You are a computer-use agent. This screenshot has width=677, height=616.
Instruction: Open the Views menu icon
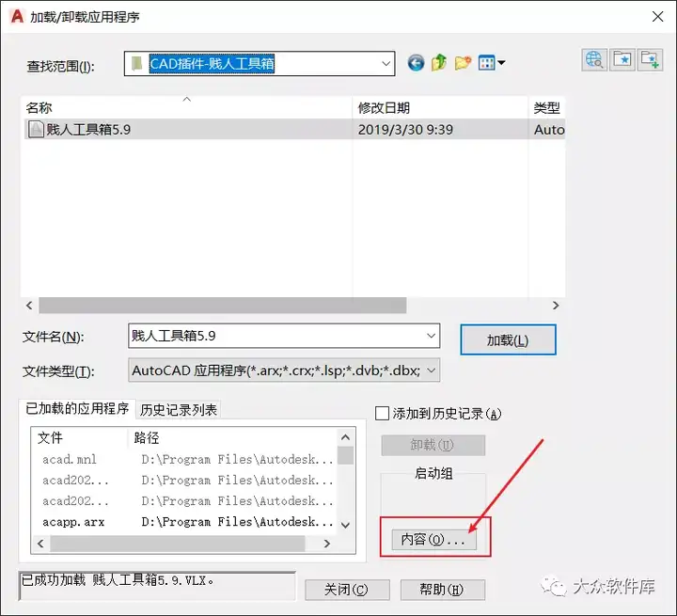click(492, 63)
